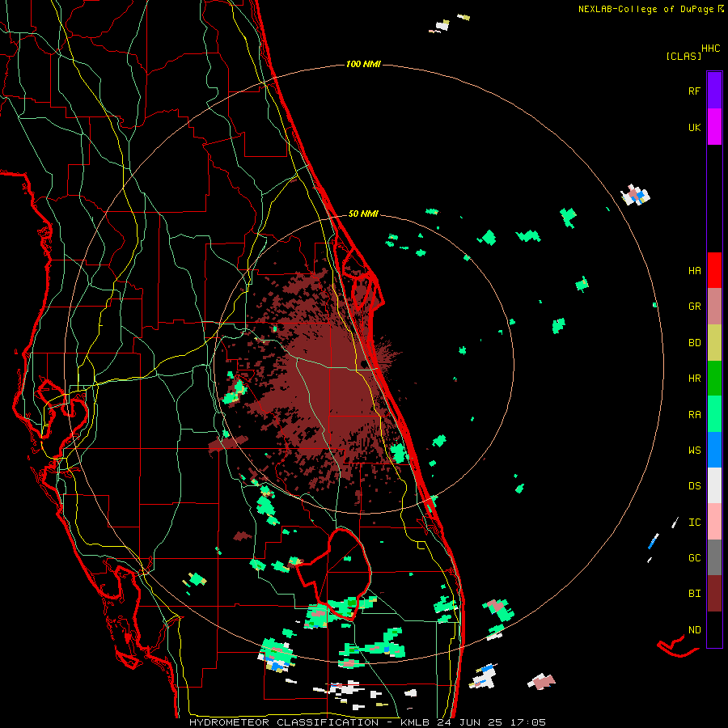Click the RA legend label
The height and width of the screenshot is (728, 728).
click(694, 415)
